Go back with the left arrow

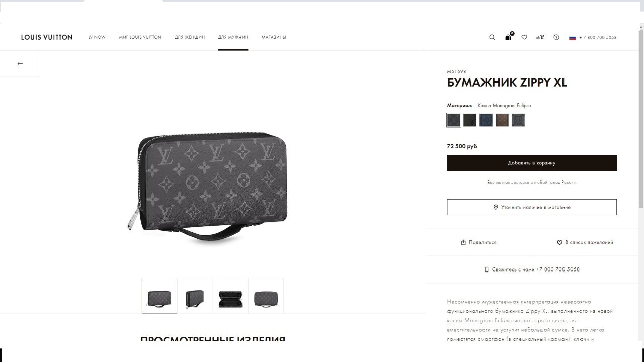pyautogui.click(x=20, y=63)
